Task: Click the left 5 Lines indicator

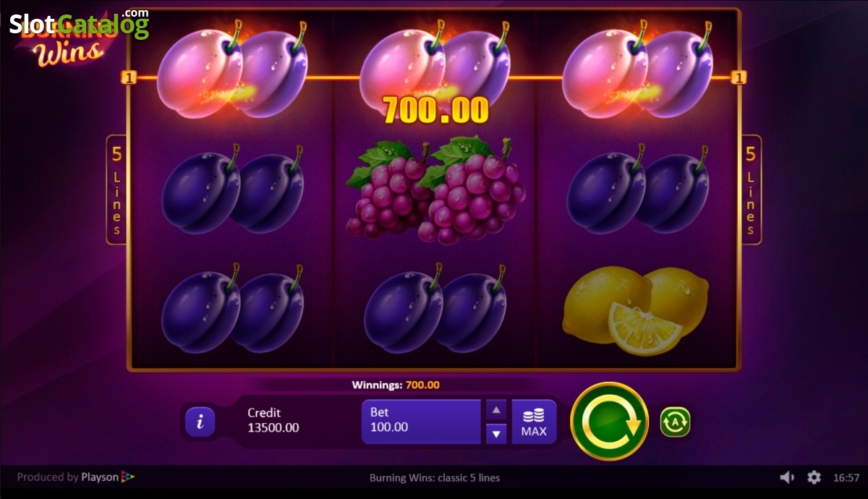Action: pos(116,190)
